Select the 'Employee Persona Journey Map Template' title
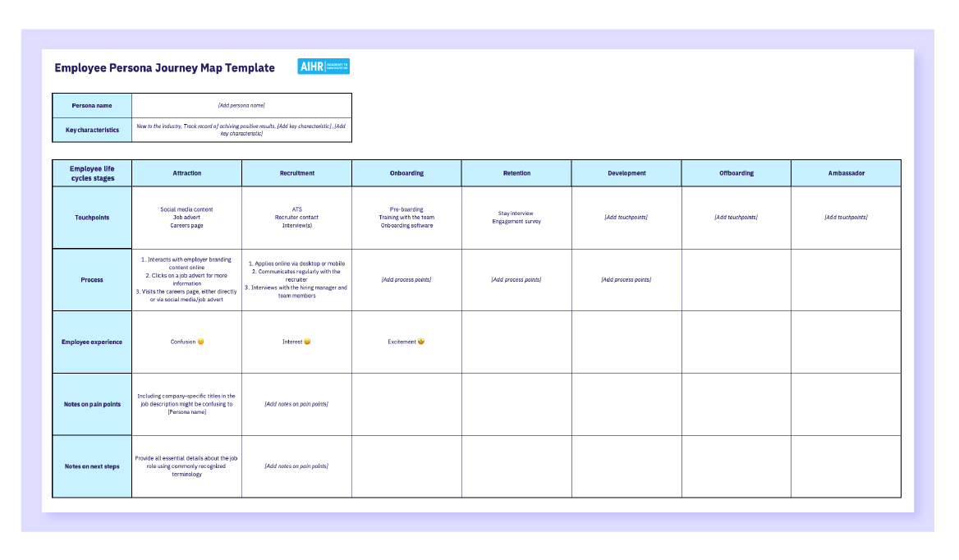959x560 pixels. [164, 68]
